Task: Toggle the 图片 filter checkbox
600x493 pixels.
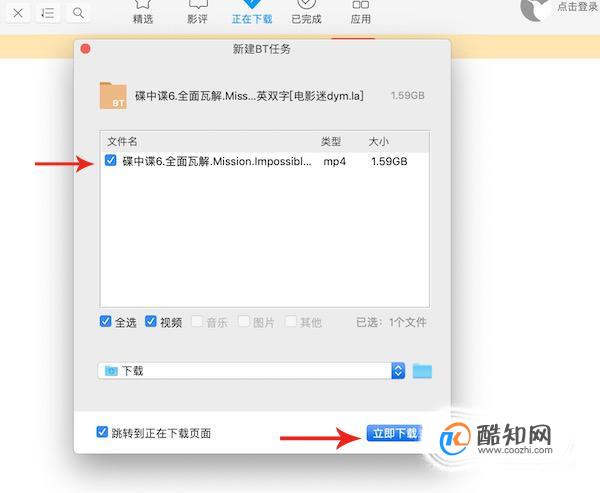Action: [244, 321]
